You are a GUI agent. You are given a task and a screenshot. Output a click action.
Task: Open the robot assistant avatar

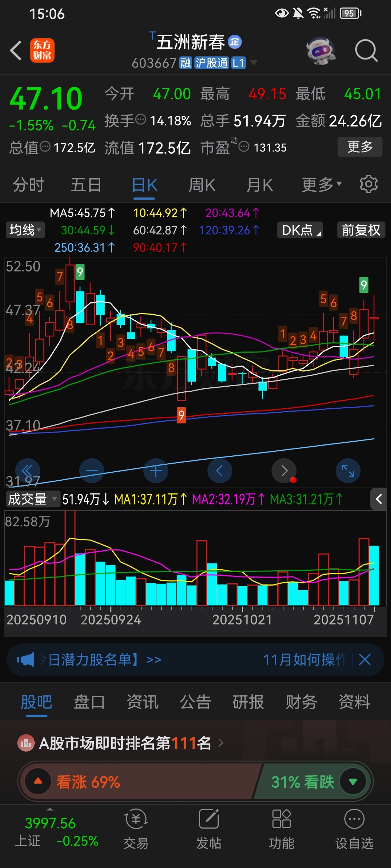point(321,51)
